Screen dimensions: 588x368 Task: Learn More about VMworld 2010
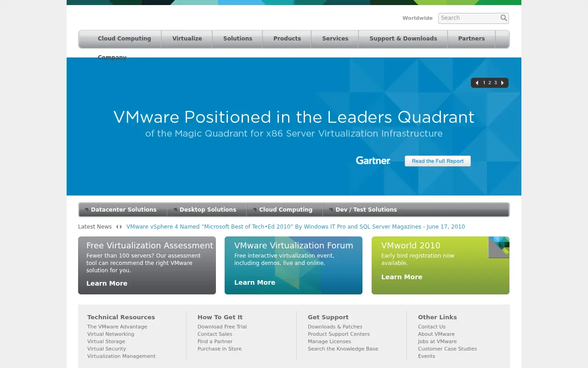(x=401, y=277)
